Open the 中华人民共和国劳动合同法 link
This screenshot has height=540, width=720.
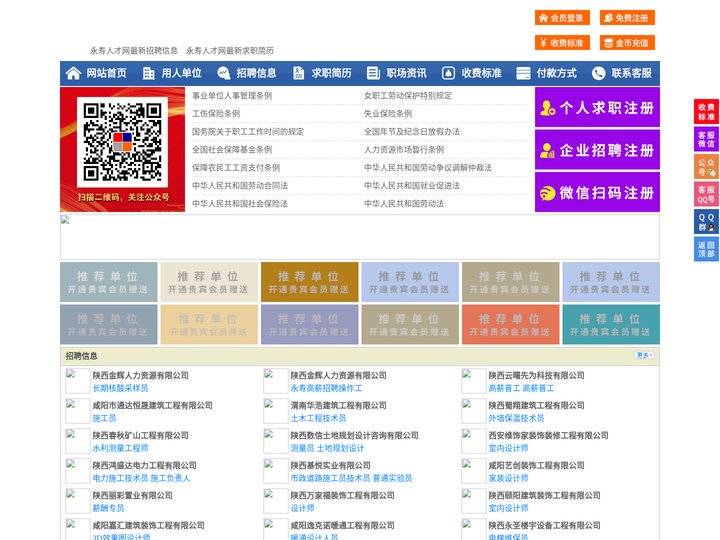point(240,186)
